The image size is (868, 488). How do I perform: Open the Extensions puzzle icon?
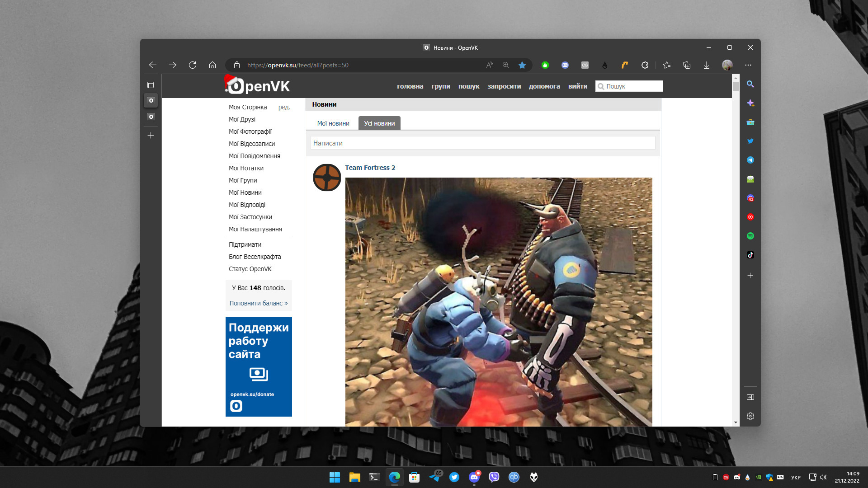645,65
